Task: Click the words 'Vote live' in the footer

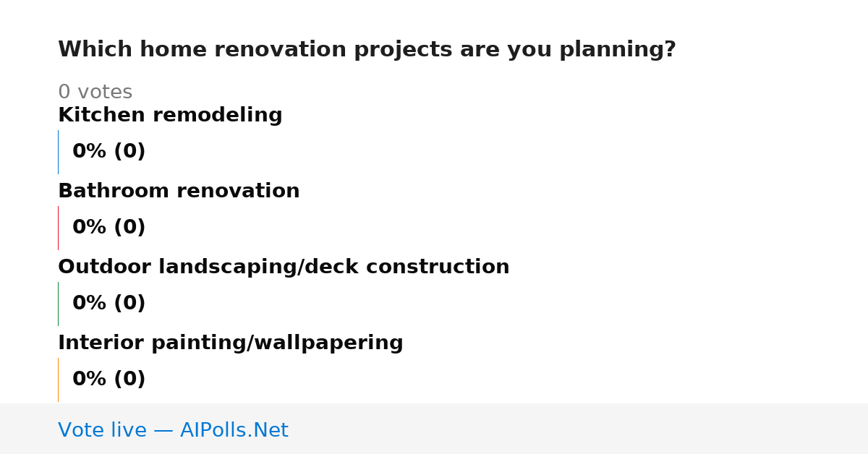Action: coord(102,430)
